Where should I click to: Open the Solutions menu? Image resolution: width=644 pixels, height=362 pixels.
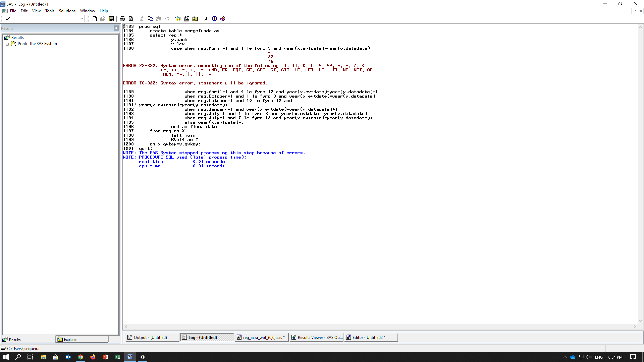coord(67,11)
